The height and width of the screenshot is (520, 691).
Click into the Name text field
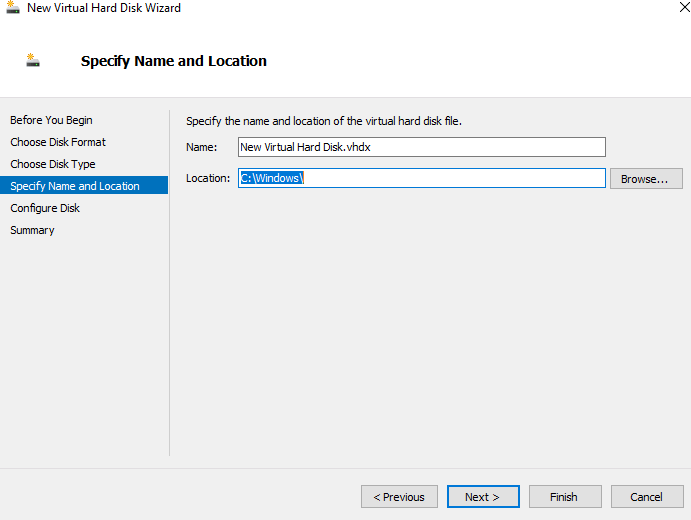coord(422,147)
